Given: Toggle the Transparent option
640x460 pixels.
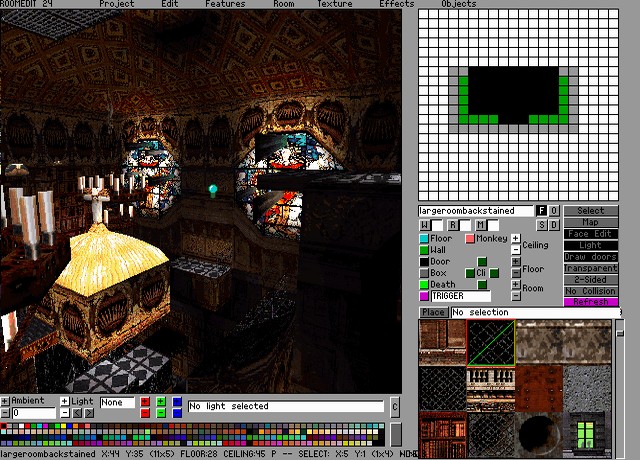Looking at the screenshot, I should 591,268.
